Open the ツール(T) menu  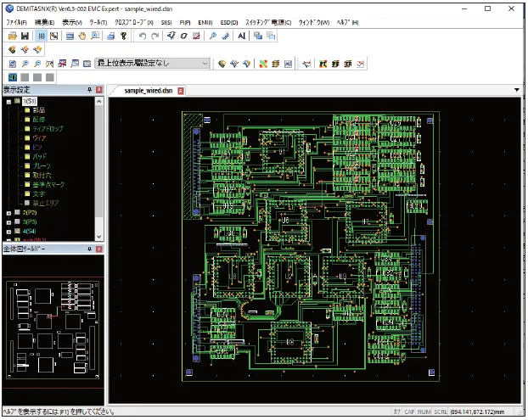98,23
